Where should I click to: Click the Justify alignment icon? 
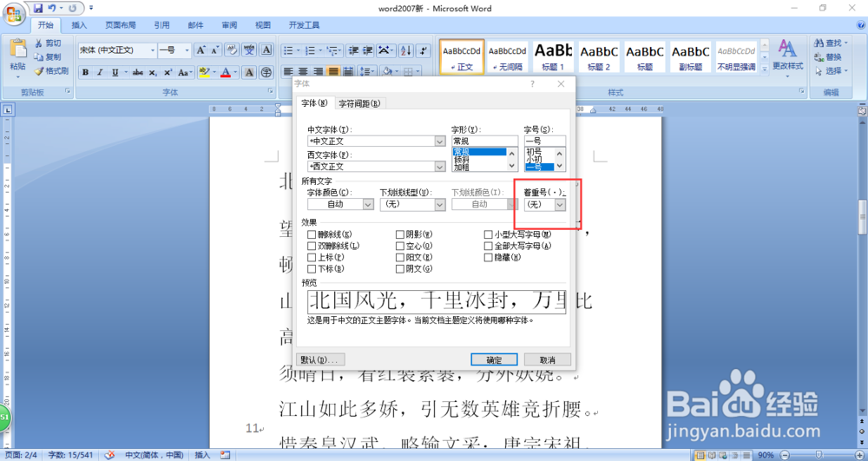pos(333,71)
